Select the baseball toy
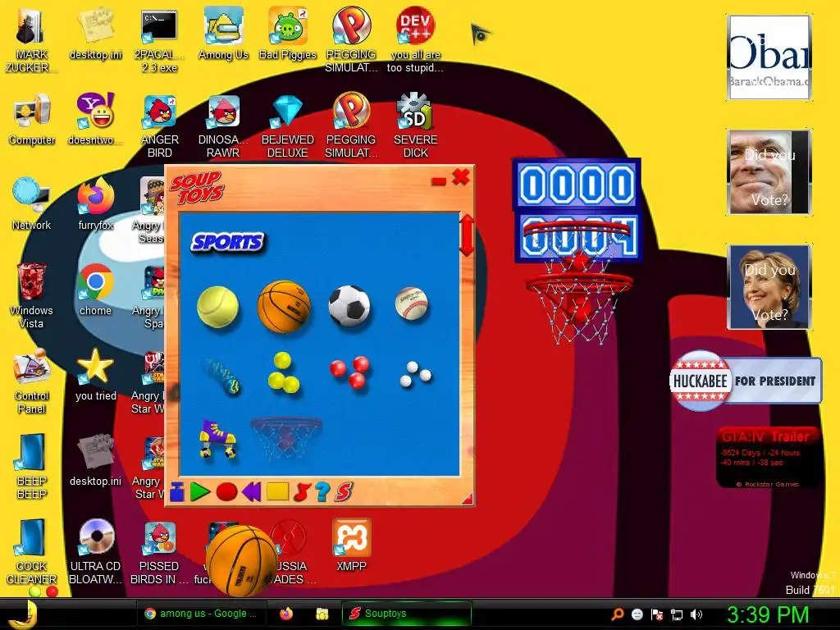The height and width of the screenshot is (630, 840). 412,304
